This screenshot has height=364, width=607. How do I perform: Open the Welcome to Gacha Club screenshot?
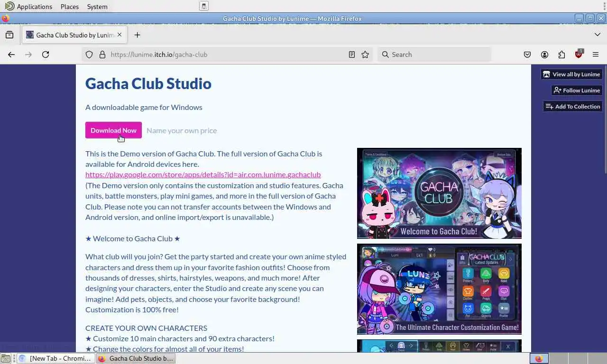click(439, 193)
